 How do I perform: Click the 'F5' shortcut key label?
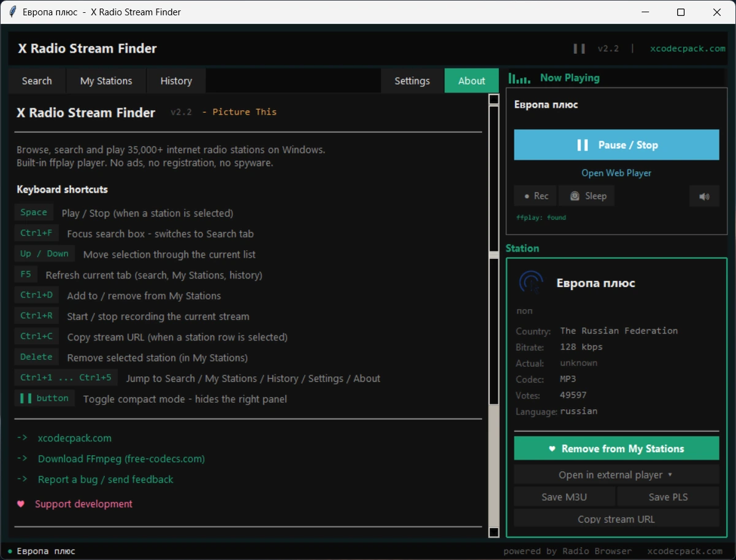click(x=26, y=274)
